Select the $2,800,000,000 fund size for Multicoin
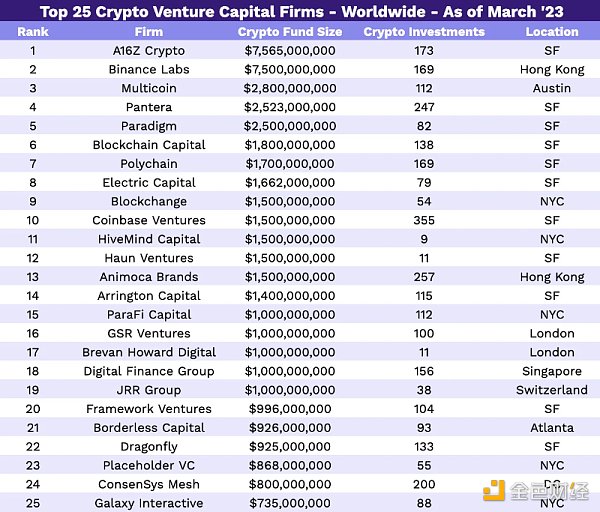This screenshot has width=600, height=512. click(290, 89)
